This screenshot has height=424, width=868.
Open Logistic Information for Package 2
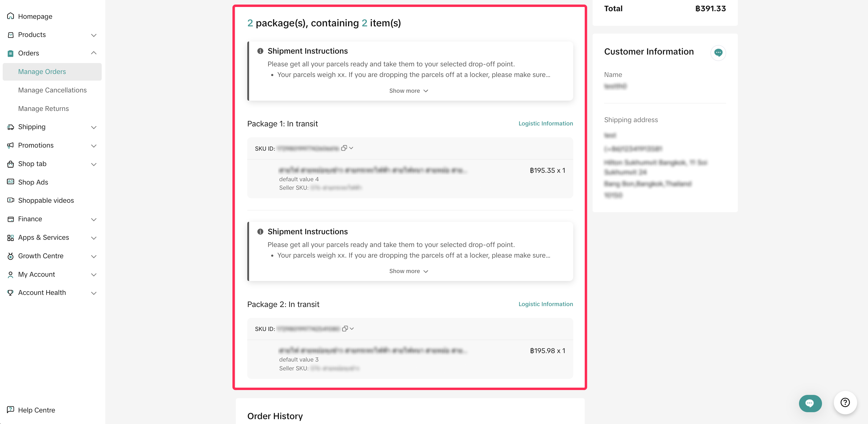click(545, 304)
